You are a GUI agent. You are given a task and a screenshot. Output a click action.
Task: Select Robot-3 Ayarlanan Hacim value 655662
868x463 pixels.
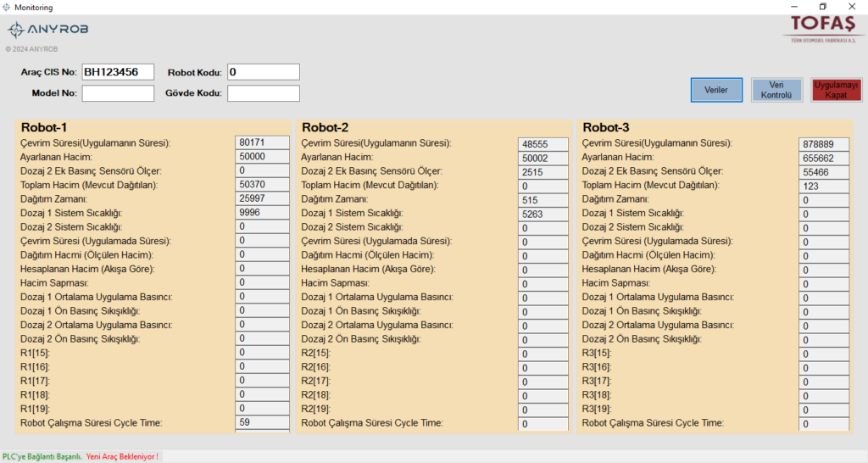pyautogui.click(x=824, y=159)
